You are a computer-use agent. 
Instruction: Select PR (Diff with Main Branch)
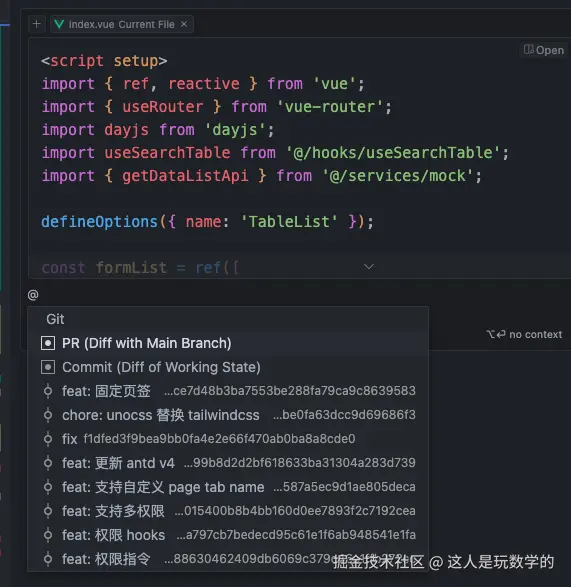[228, 343]
